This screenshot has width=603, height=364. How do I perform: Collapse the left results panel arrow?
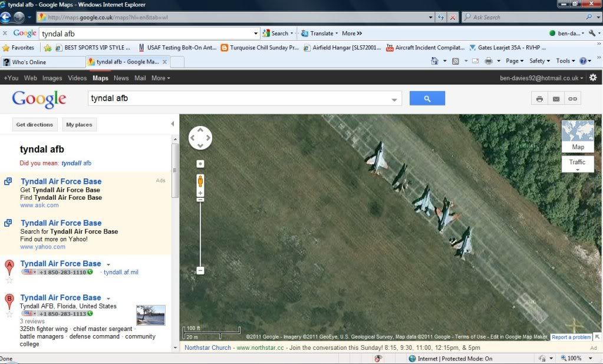point(172,124)
